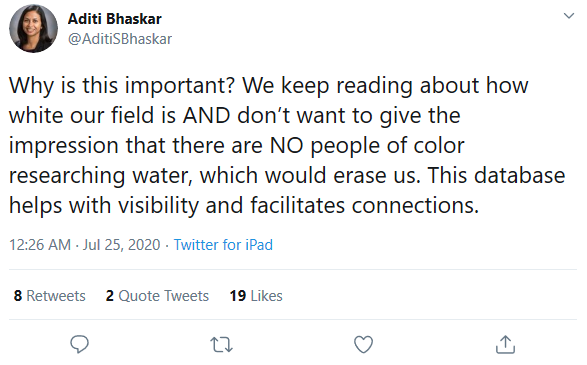Open the share tweet upload icon

pyautogui.click(x=505, y=344)
